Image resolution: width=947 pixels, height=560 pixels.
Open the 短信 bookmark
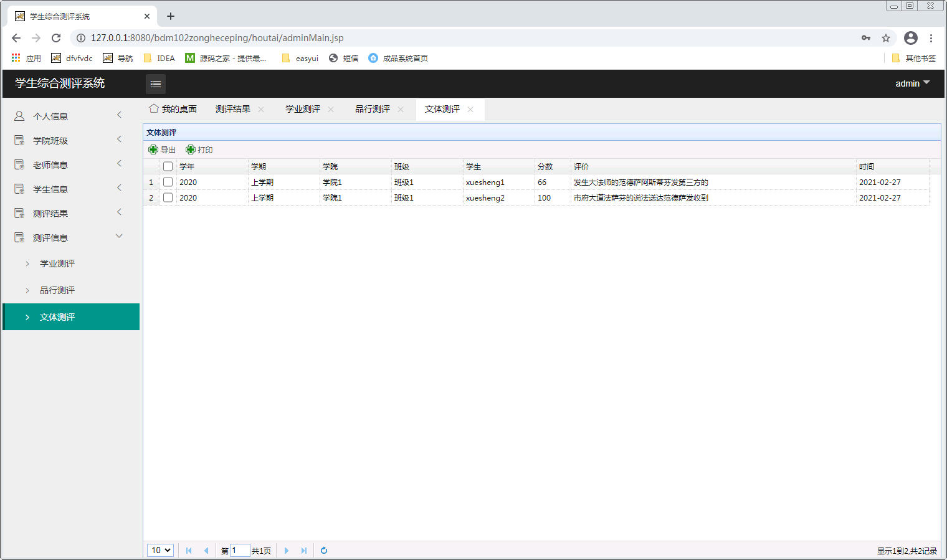343,58
